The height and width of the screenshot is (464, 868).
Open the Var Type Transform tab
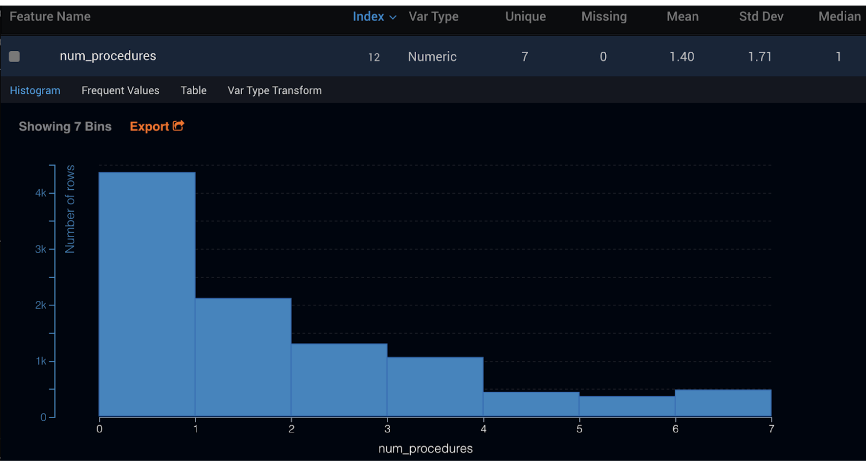pyautogui.click(x=274, y=90)
